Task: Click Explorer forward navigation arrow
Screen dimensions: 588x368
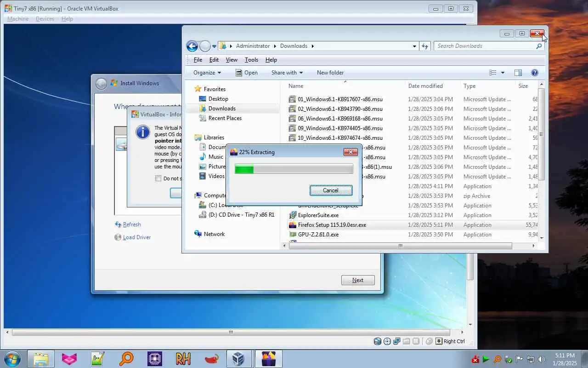Action: [x=205, y=46]
